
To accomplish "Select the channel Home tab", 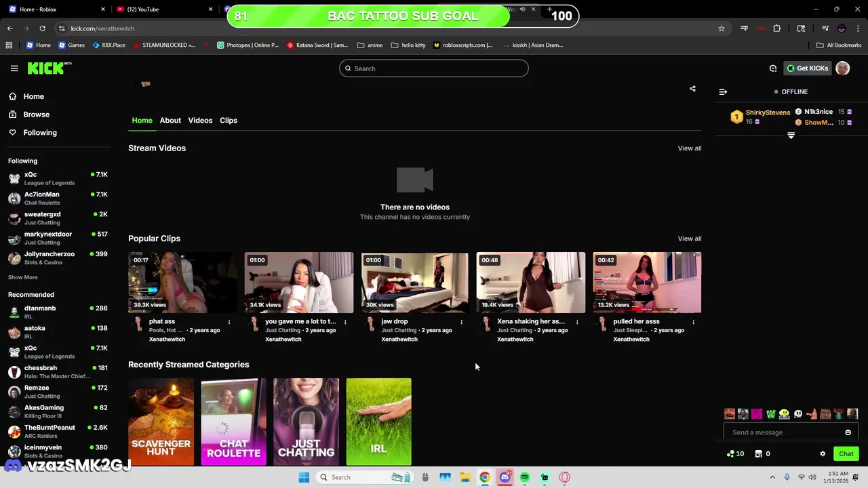I will coord(142,121).
